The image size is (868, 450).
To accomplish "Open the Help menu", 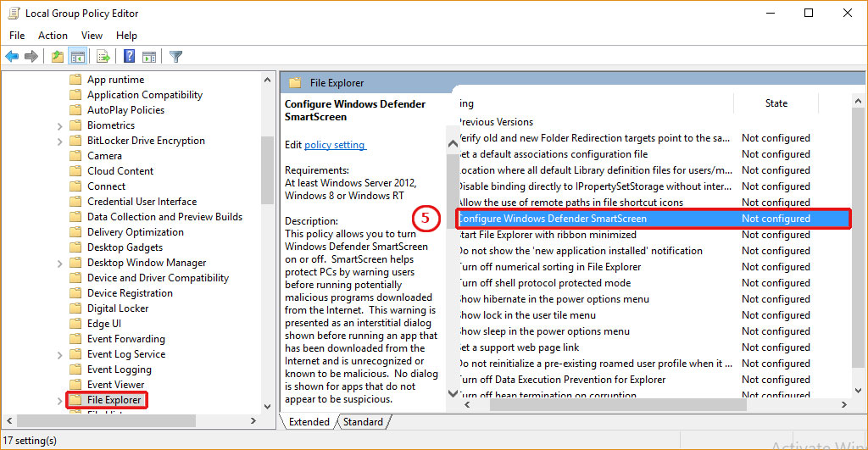I will pyautogui.click(x=126, y=36).
